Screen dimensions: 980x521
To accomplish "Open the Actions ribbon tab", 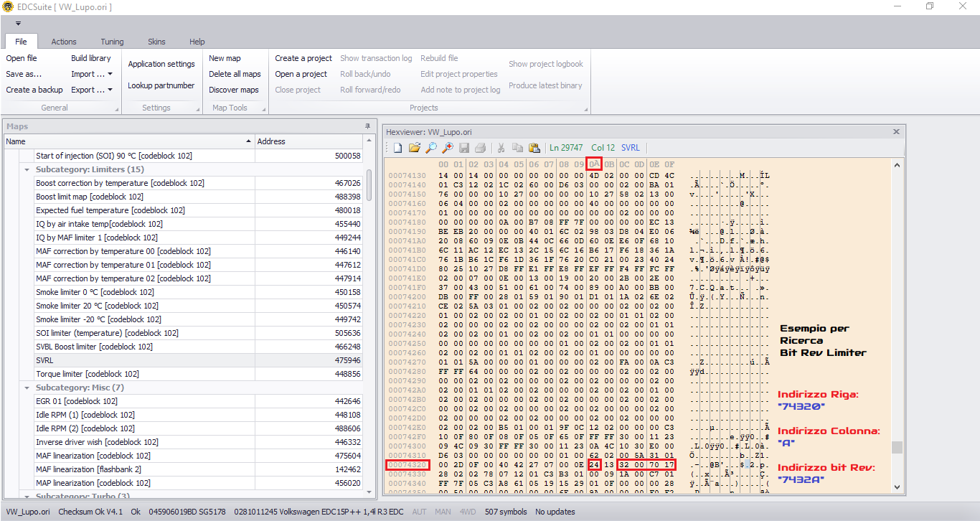I will (64, 42).
